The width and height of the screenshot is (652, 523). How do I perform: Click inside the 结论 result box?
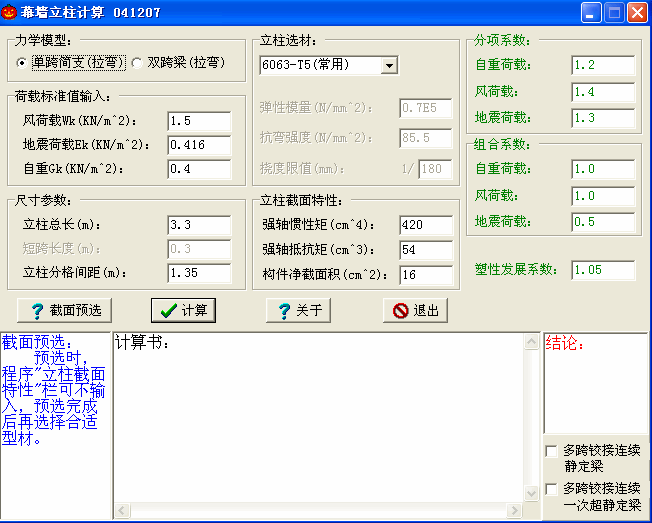tap(595, 382)
